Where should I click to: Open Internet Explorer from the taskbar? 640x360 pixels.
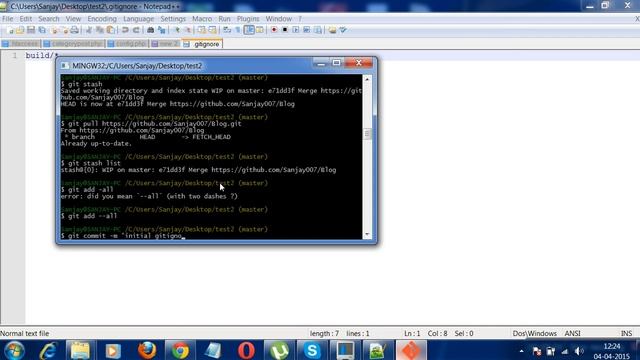tap(47, 350)
